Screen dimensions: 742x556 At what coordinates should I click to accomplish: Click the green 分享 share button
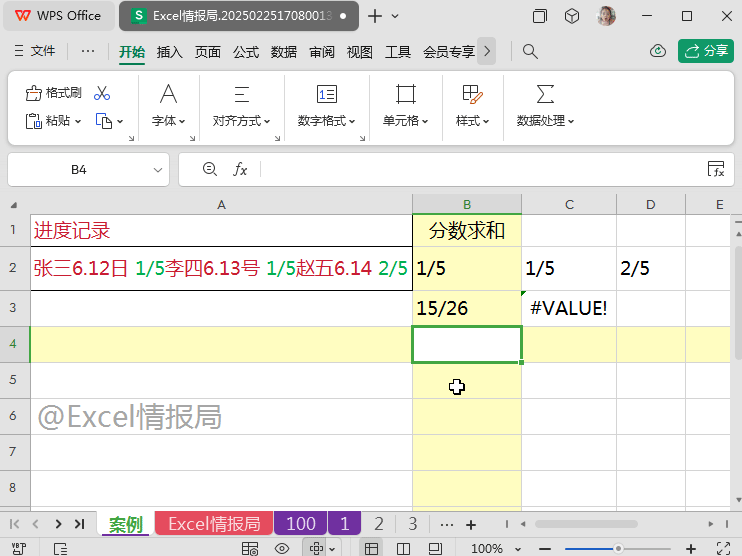705,51
